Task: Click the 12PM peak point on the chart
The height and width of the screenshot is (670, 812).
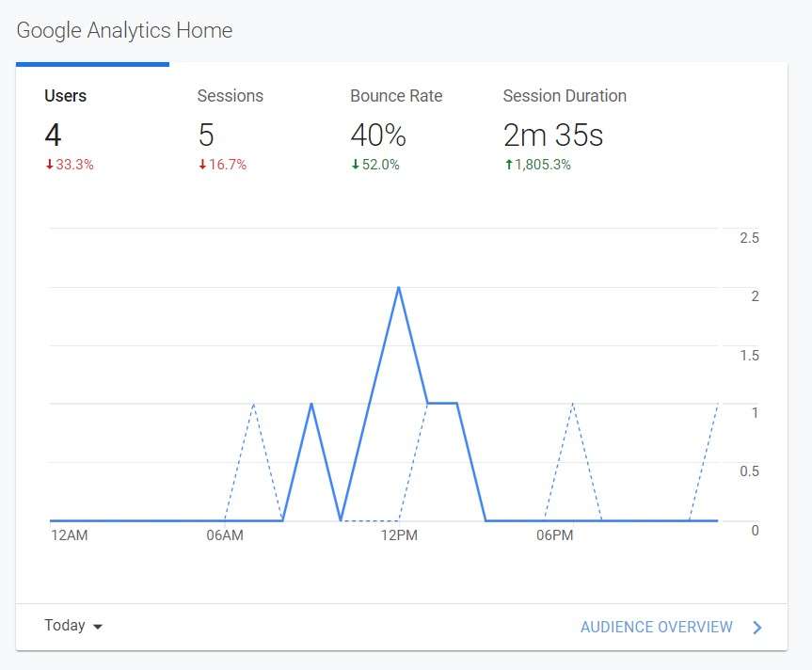Action: coord(399,287)
